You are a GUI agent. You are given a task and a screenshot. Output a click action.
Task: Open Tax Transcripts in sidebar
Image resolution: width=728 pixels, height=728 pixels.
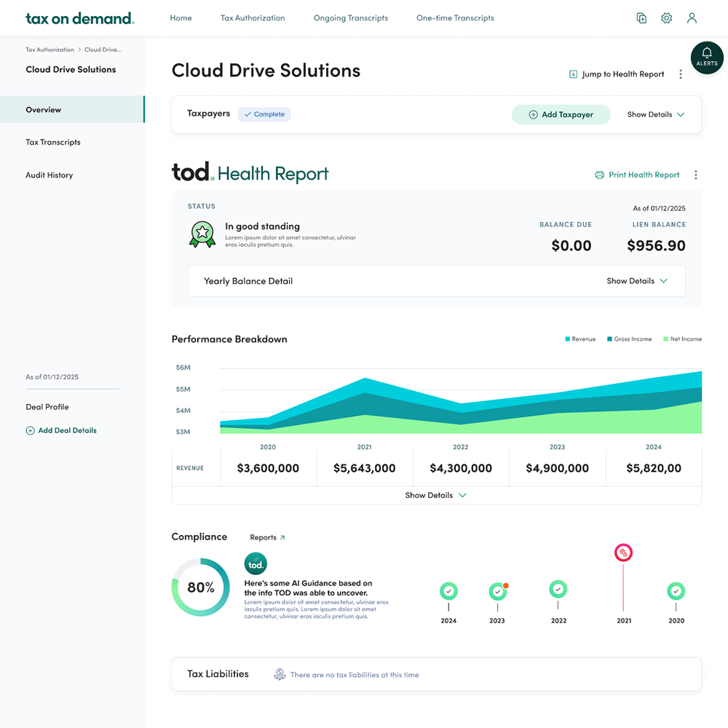coord(53,142)
